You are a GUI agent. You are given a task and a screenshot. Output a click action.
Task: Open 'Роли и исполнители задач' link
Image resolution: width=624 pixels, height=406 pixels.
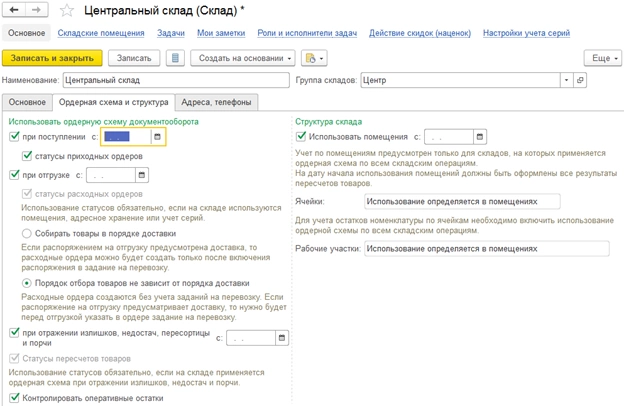click(x=307, y=33)
